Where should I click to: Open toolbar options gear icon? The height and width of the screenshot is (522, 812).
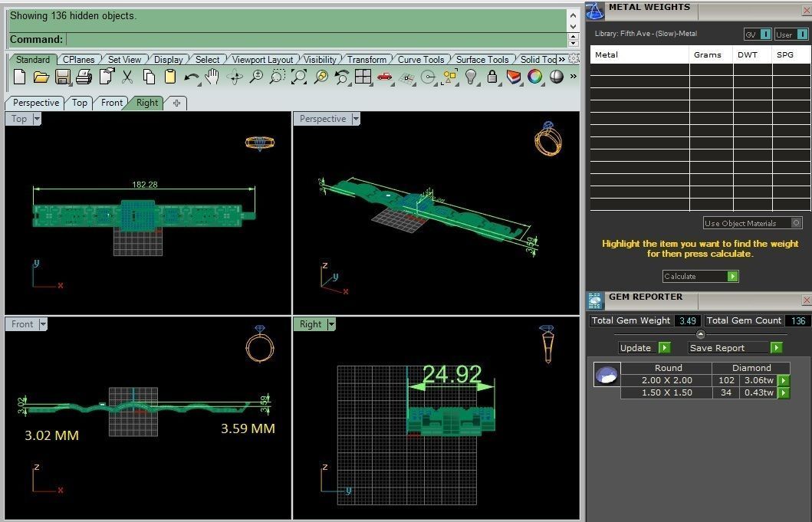click(x=574, y=58)
